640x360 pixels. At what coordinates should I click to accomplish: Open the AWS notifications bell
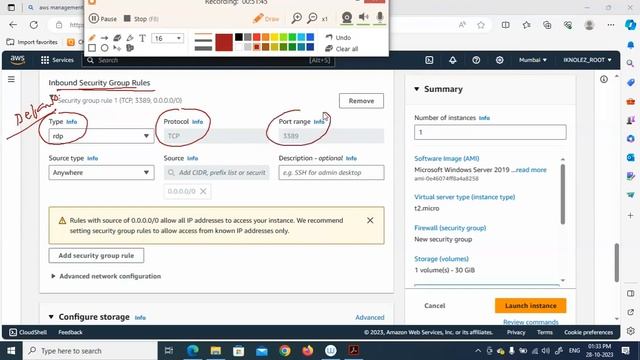[453, 60]
